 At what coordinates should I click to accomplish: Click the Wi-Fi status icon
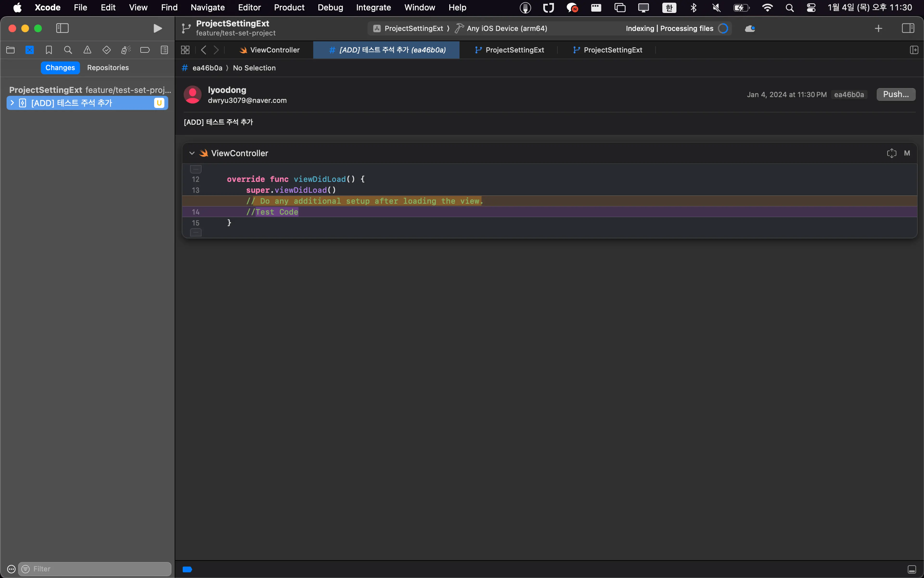pos(767,8)
